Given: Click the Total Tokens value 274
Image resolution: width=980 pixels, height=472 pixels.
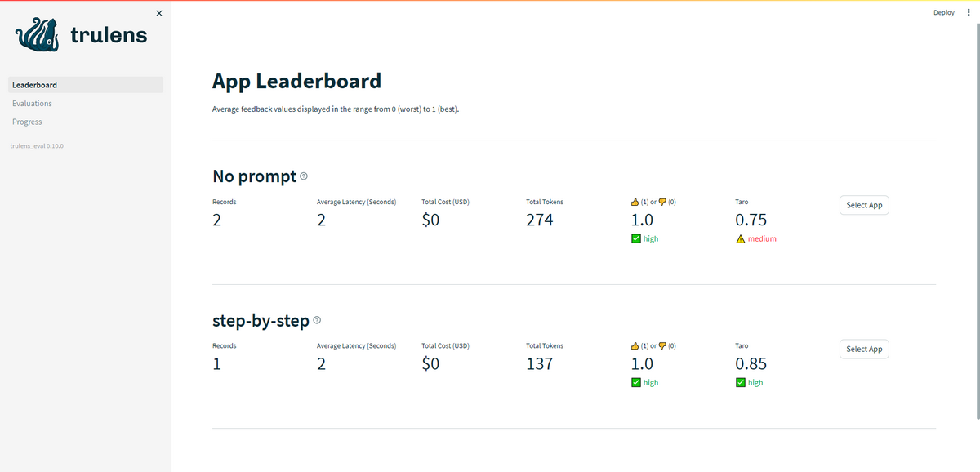Looking at the screenshot, I should [540, 220].
